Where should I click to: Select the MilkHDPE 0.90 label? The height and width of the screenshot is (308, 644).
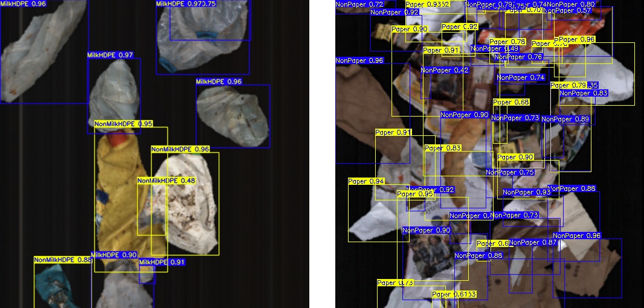coord(114,255)
